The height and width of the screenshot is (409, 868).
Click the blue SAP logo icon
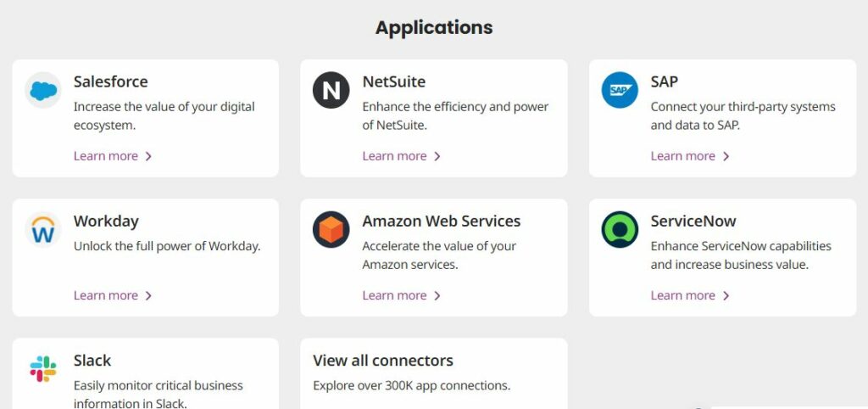click(x=620, y=90)
